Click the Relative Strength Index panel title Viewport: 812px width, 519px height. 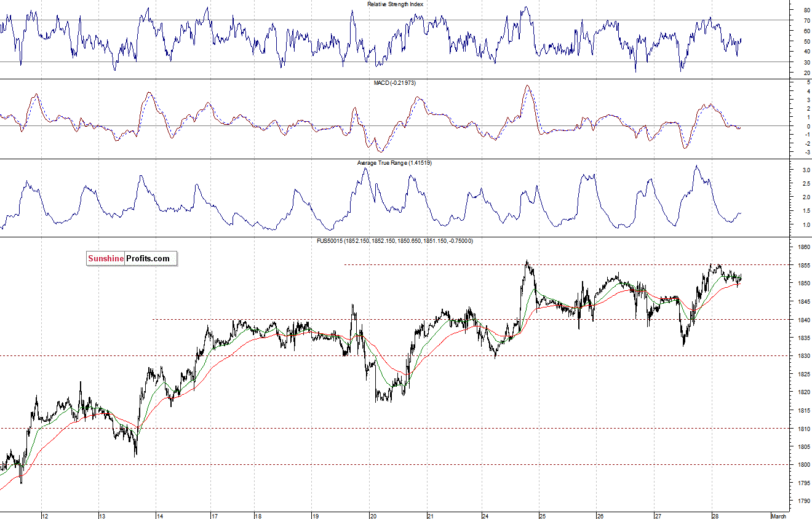point(395,4)
